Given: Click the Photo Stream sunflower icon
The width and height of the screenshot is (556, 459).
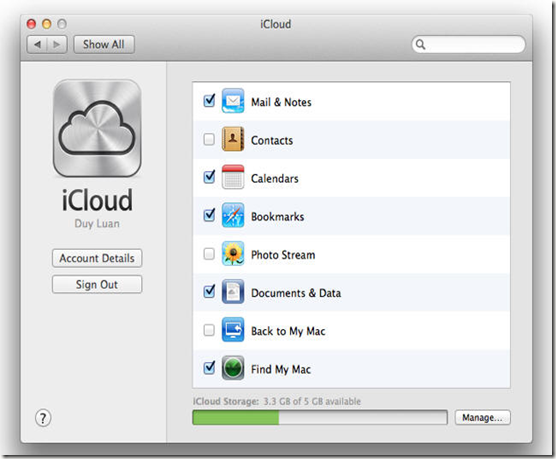Looking at the screenshot, I should point(233,253).
